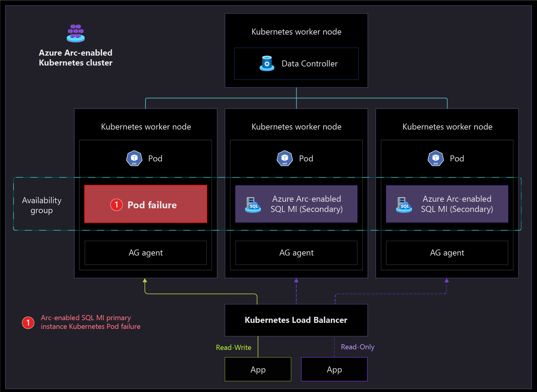Viewport: 537px width, 392px height.
Task: Click the 'Pod' label in right node
Action: 457,158
